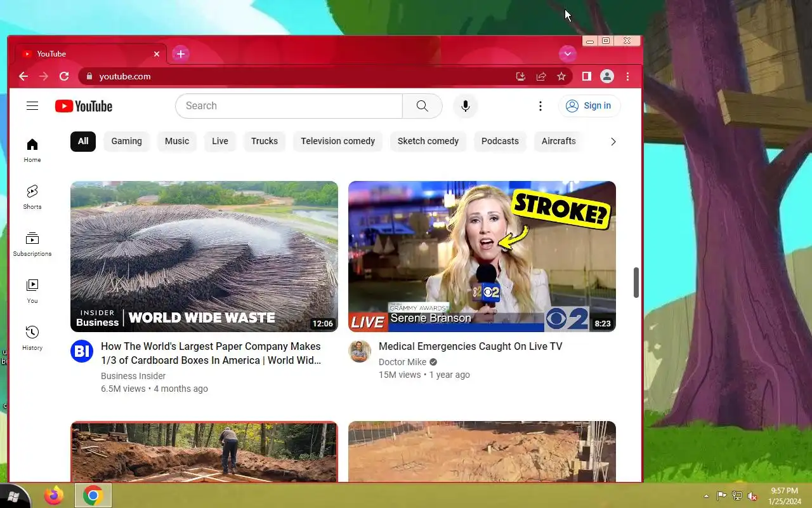This screenshot has width=812, height=508.
Task: Open the paper company video title
Action: [x=211, y=353]
